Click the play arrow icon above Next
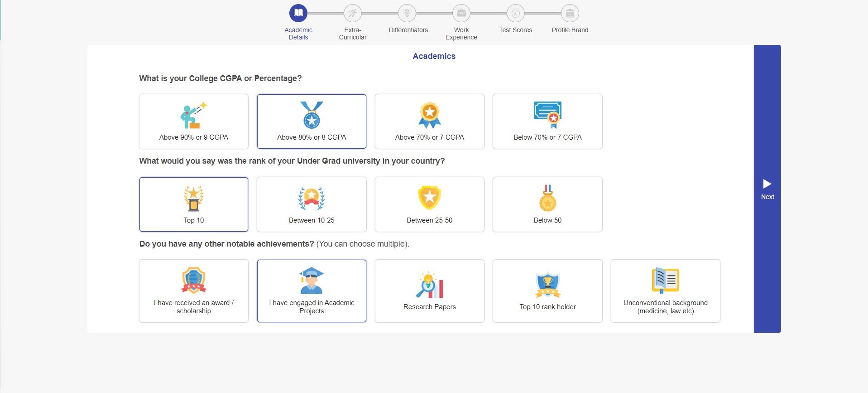The image size is (868, 393). [767, 184]
